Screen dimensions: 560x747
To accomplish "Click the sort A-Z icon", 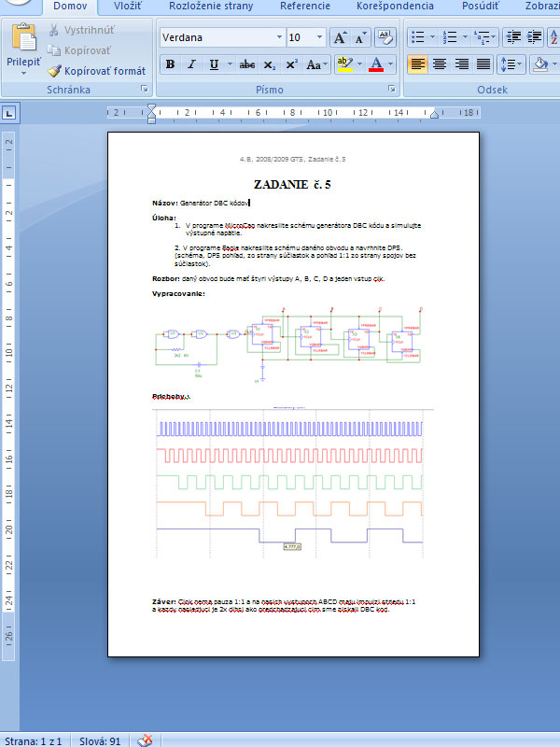I will [553, 37].
